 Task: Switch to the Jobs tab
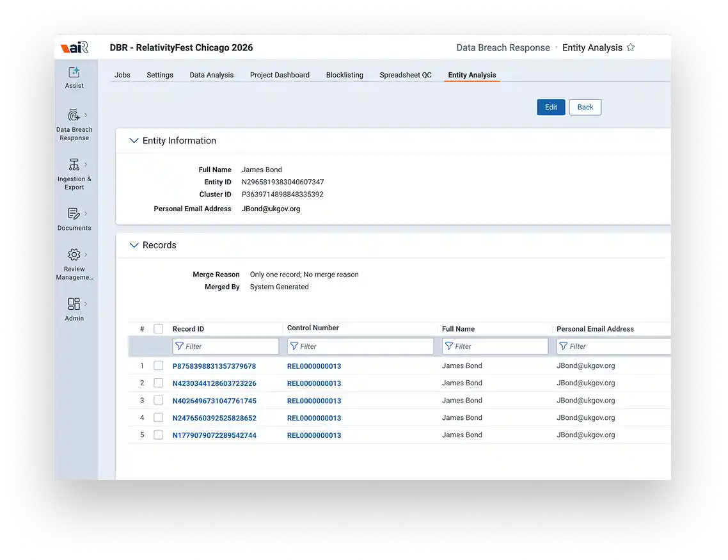(123, 75)
